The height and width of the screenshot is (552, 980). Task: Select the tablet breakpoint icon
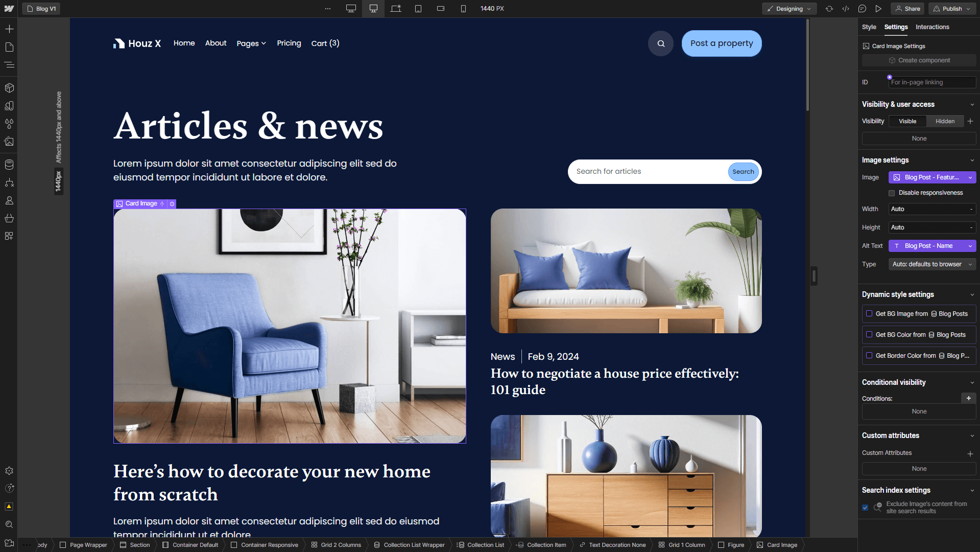(418, 9)
